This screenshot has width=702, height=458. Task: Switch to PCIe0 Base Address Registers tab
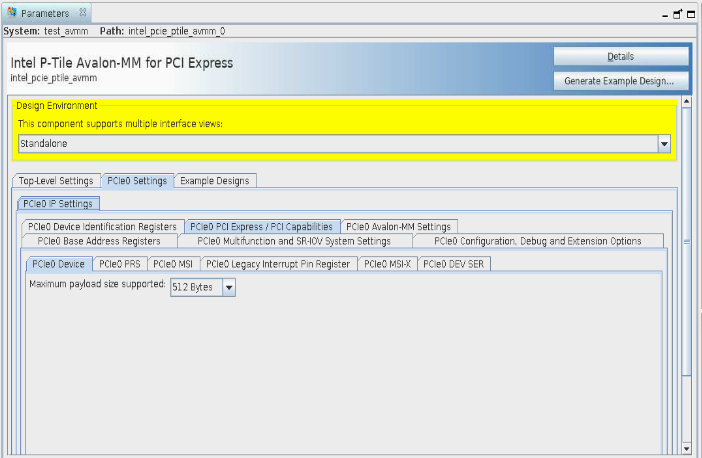(99, 241)
